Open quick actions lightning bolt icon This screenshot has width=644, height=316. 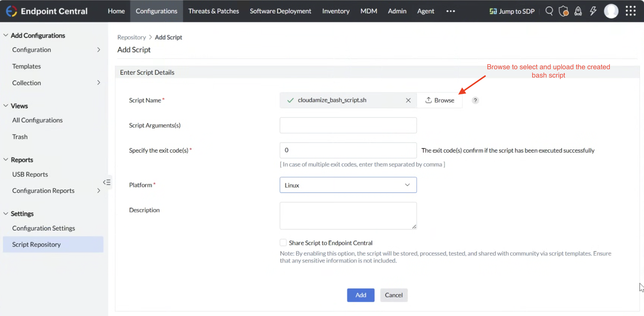click(x=593, y=11)
